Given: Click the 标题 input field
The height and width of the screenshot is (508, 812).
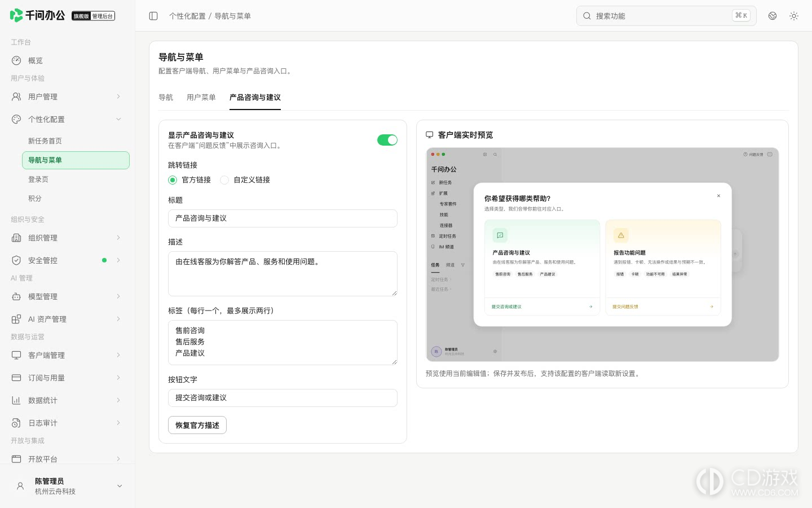Looking at the screenshot, I should click(x=283, y=218).
